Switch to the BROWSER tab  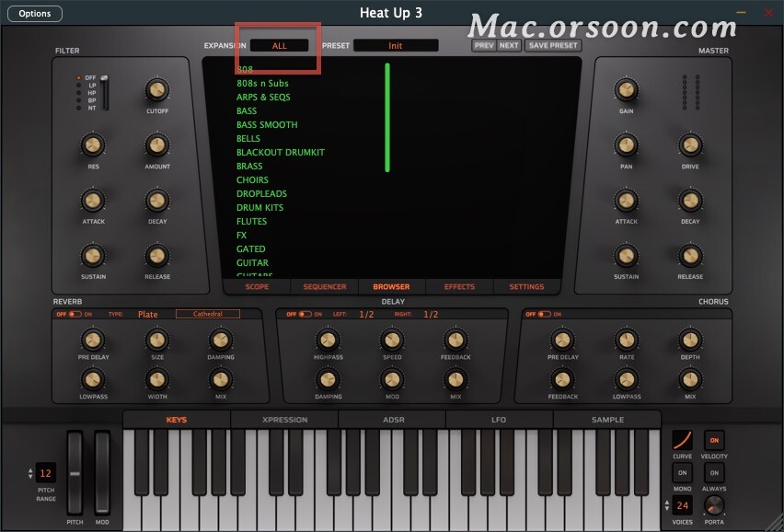(391, 286)
